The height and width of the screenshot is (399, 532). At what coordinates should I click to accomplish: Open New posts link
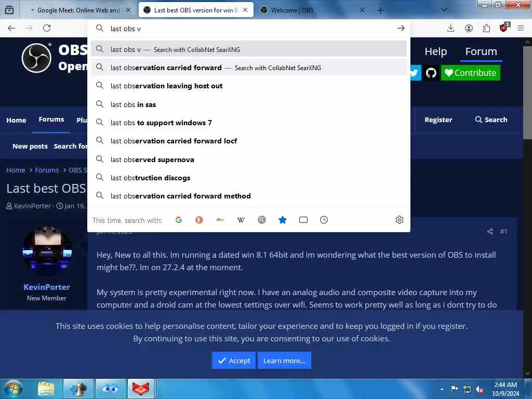tap(30, 146)
